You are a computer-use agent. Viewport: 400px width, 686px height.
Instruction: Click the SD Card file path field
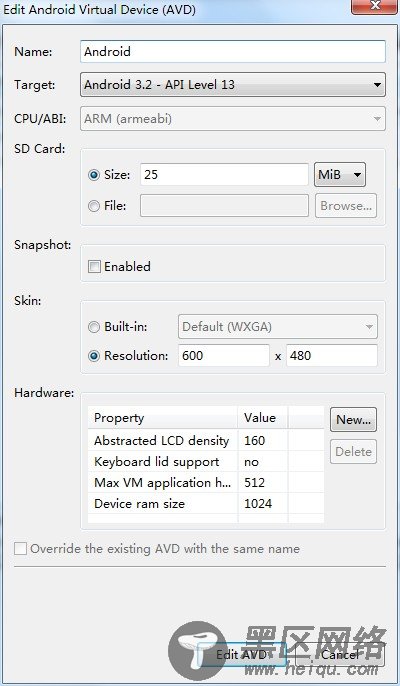coord(225,206)
